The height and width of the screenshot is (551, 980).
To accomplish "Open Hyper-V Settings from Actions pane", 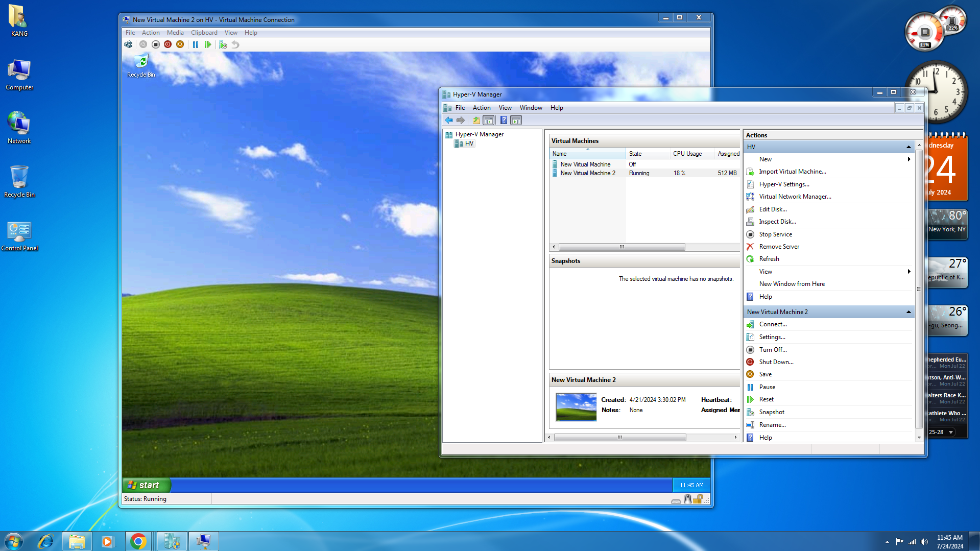I will click(784, 184).
